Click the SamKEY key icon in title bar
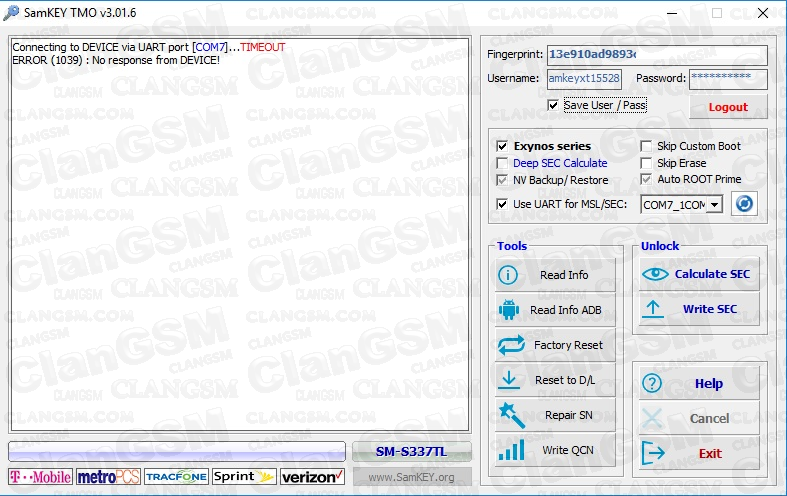 (x=11, y=13)
